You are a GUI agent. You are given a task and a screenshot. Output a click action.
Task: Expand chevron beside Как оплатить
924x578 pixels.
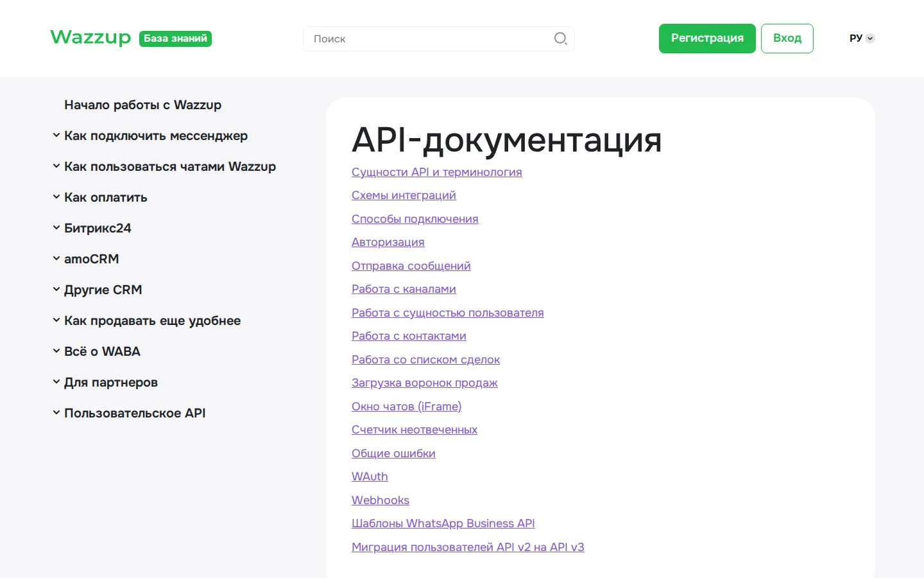[56, 197]
